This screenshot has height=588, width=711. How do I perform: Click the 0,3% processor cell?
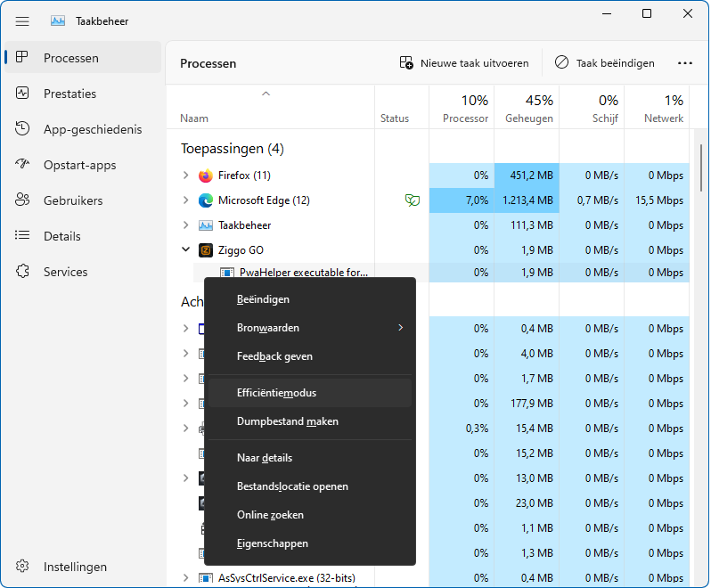pyautogui.click(x=462, y=429)
